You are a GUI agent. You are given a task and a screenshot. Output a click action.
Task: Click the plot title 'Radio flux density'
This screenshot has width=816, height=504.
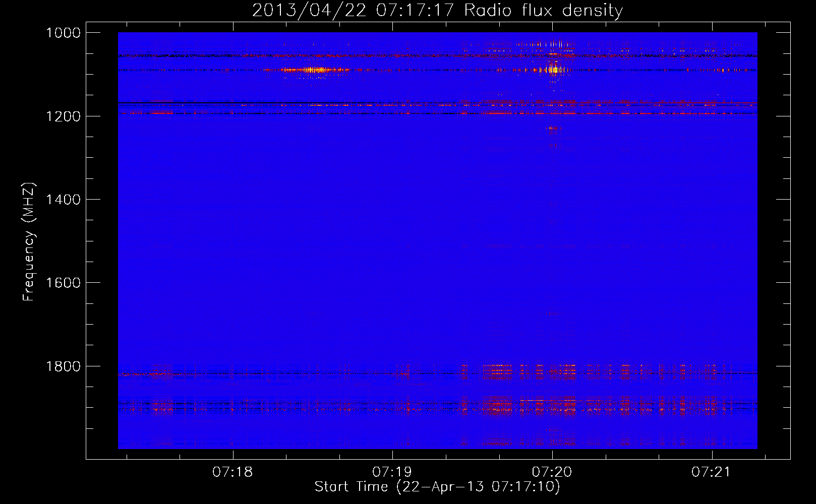coord(543,10)
